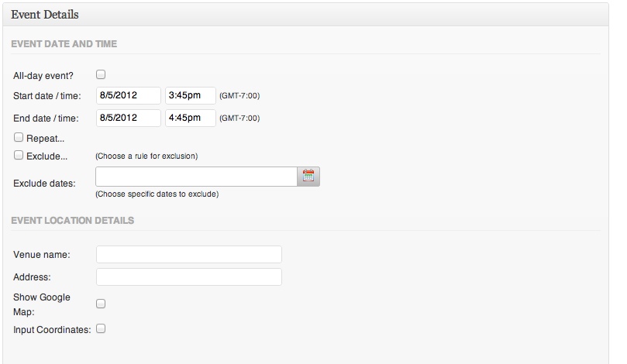Select the end date field 8/5/2012
This screenshot has width=627, height=364.
(129, 118)
